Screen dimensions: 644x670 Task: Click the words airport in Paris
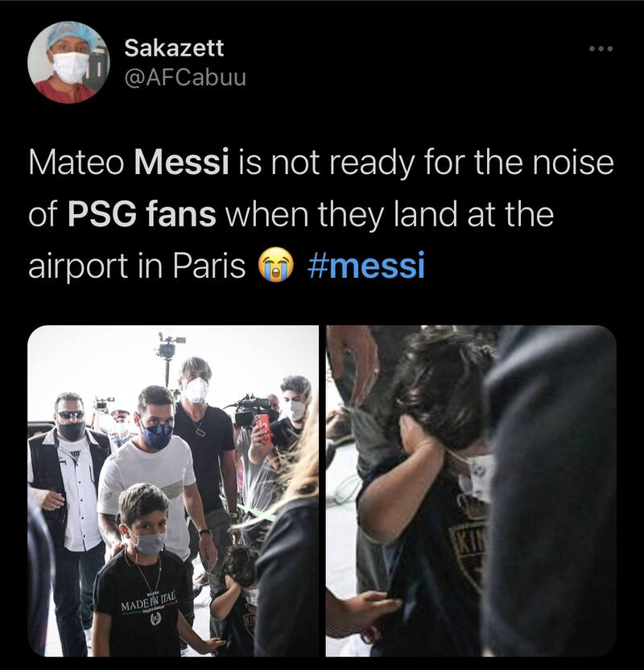point(137,266)
